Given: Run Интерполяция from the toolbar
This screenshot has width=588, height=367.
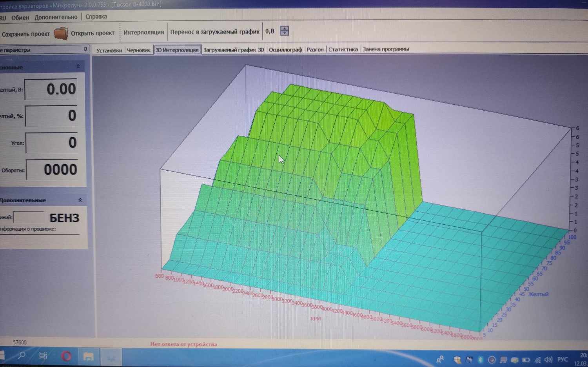Looking at the screenshot, I should 143,32.
